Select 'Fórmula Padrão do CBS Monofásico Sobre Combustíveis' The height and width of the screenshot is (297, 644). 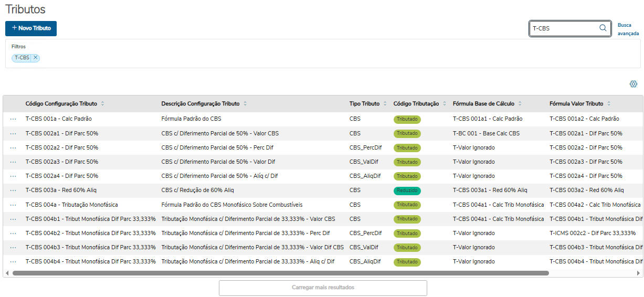pos(231,205)
